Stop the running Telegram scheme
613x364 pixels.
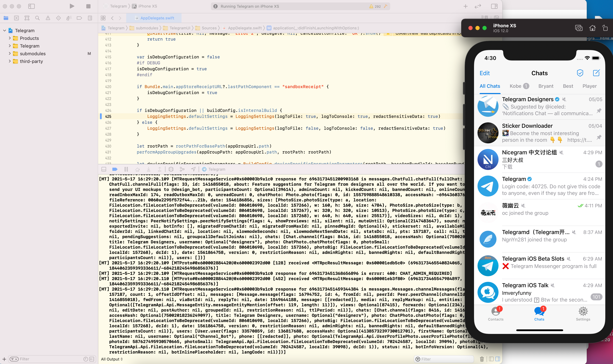[x=88, y=6]
